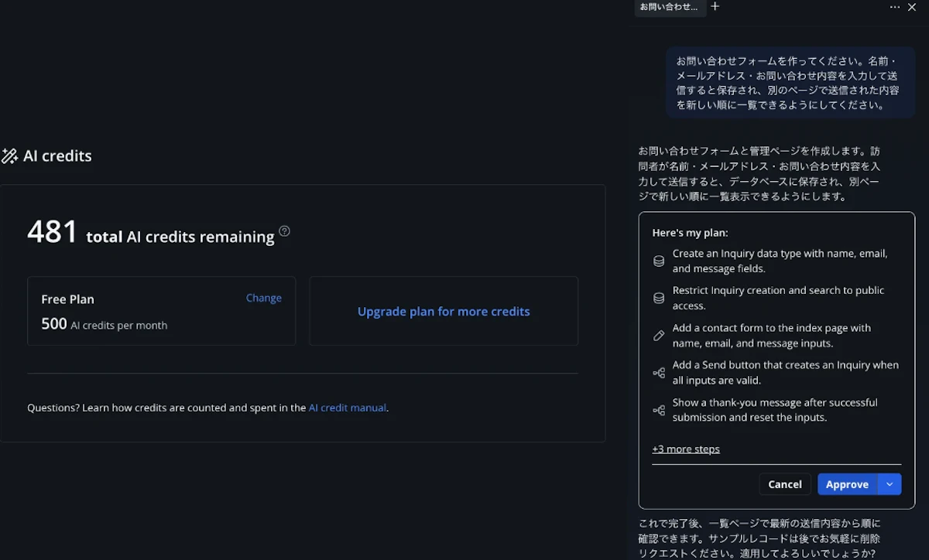Expand the Approve button dropdown arrow
929x560 pixels.
pyautogui.click(x=890, y=484)
